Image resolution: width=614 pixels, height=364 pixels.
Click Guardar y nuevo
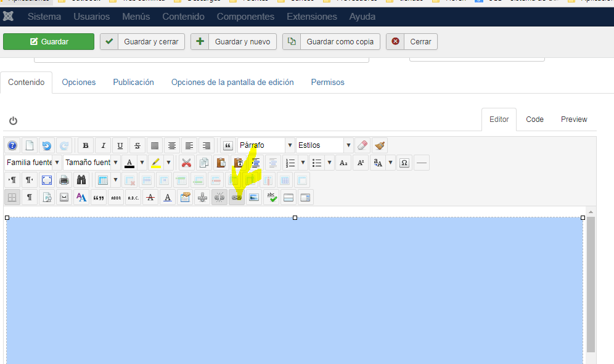point(234,41)
